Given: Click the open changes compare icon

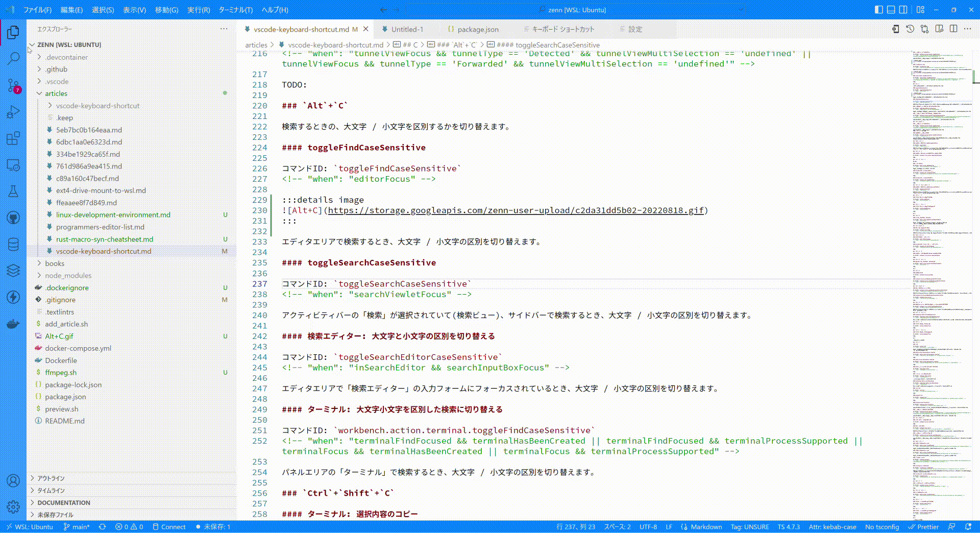Looking at the screenshot, I should coord(924,29).
